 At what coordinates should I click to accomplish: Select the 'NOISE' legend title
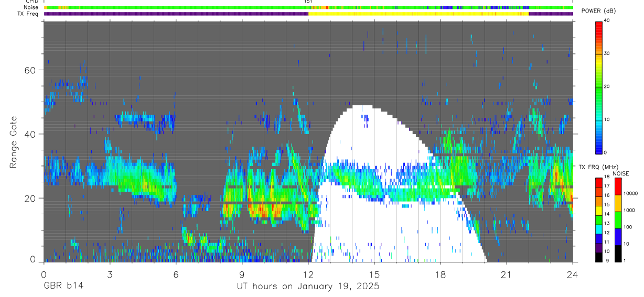620,173
